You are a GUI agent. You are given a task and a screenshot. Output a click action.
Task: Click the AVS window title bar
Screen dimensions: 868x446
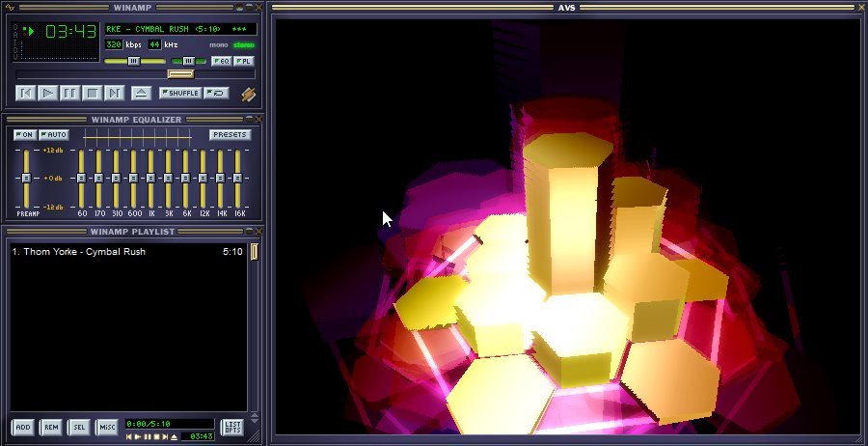click(567, 8)
